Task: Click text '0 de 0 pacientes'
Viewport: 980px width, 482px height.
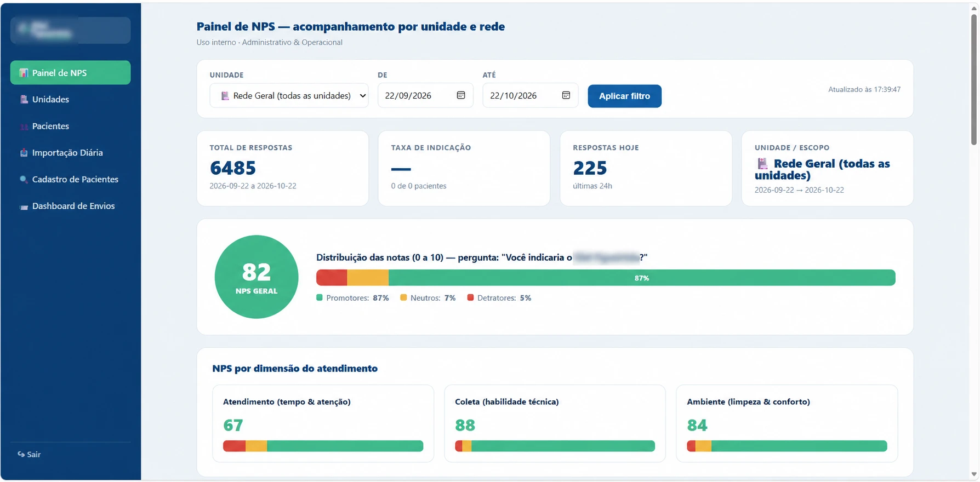Action: [419, 186]
